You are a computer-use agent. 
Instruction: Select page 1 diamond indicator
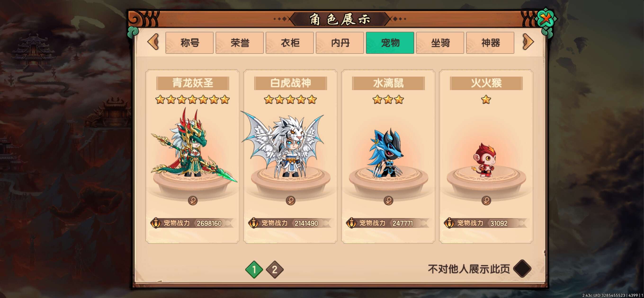(x=254, y=270)
